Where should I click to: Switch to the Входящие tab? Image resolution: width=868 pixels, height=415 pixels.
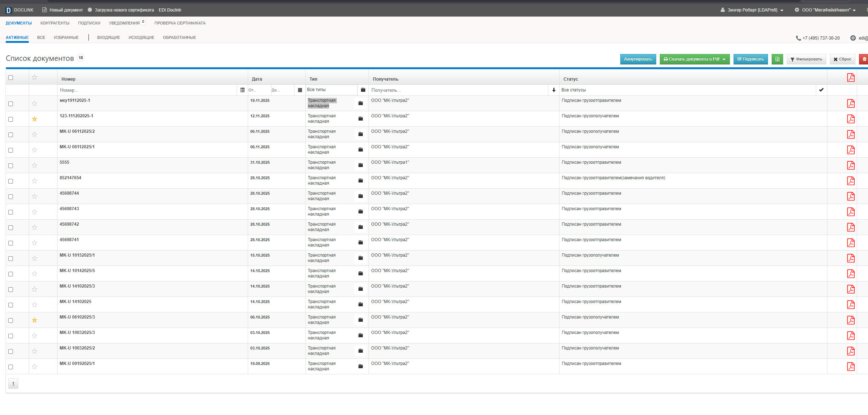(x=108, y=37)
